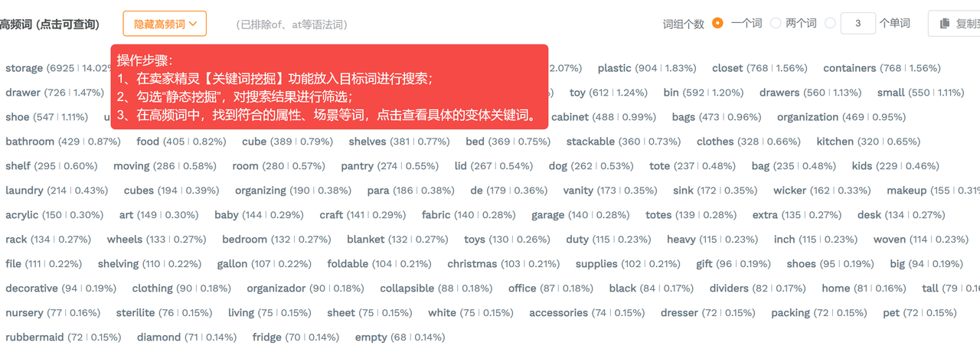Image resolution: width=980 pixels, height=352 pixels.
Task: Click the keyword "kitchen"
Action: (835, 142)
